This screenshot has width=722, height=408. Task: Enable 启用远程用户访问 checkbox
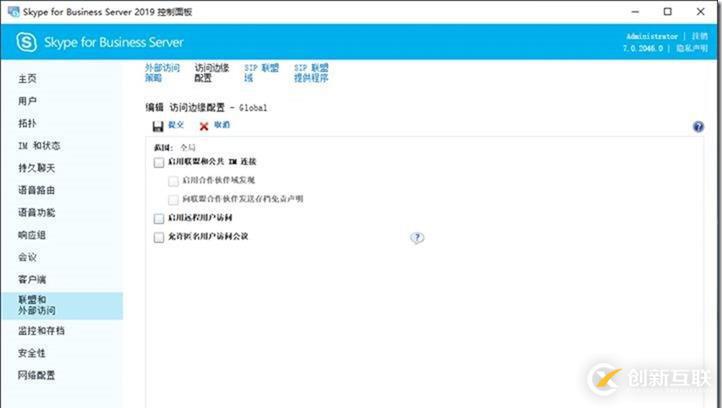tap(159, 218)
